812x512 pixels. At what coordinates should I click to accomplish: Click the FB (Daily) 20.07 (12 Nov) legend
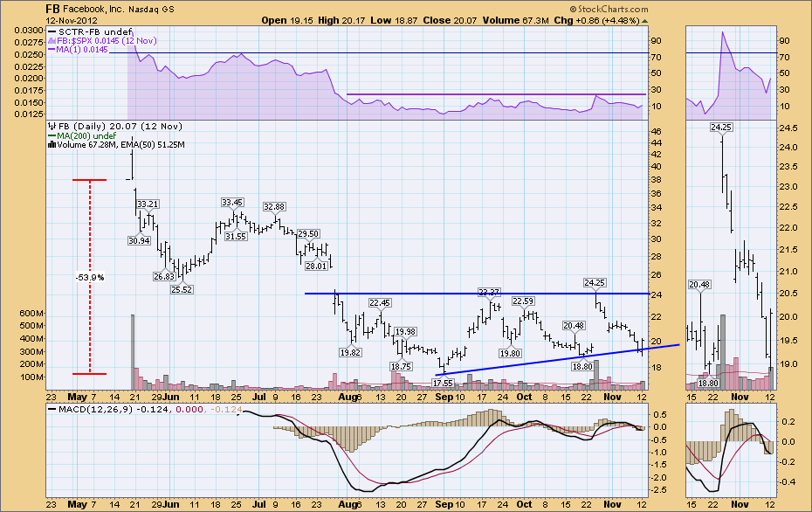point(120,126)
